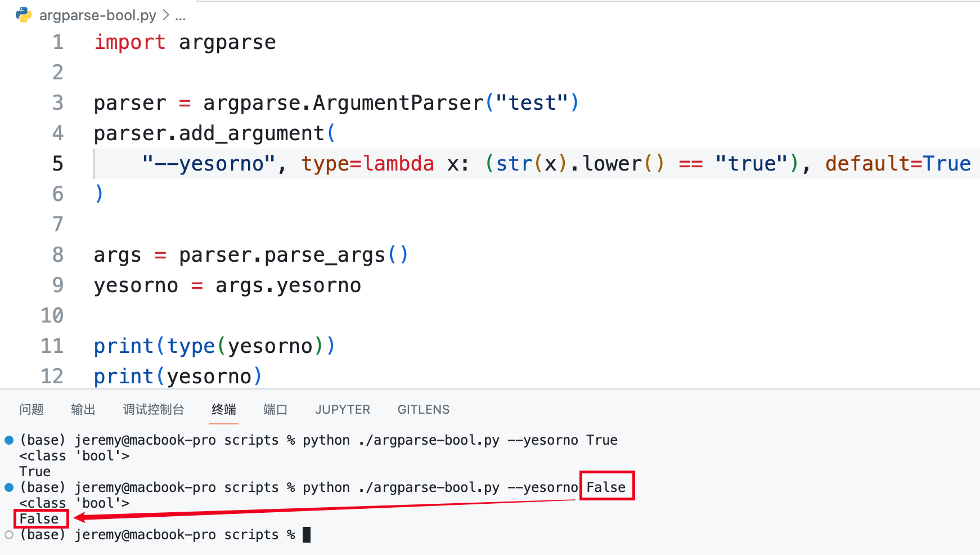980x555 pixels.
Task: Click argparse-bool.py in the breadcrumb
Action: point(97,15)
